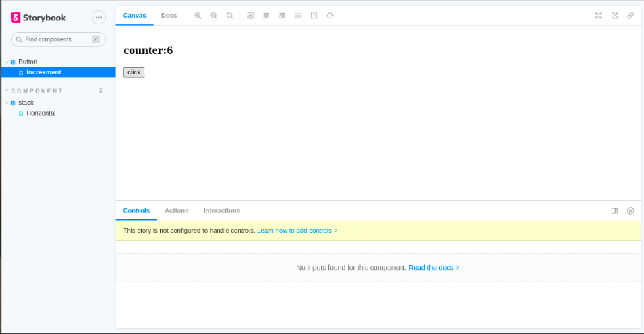Open the Controls tab

tap(137, 211)
